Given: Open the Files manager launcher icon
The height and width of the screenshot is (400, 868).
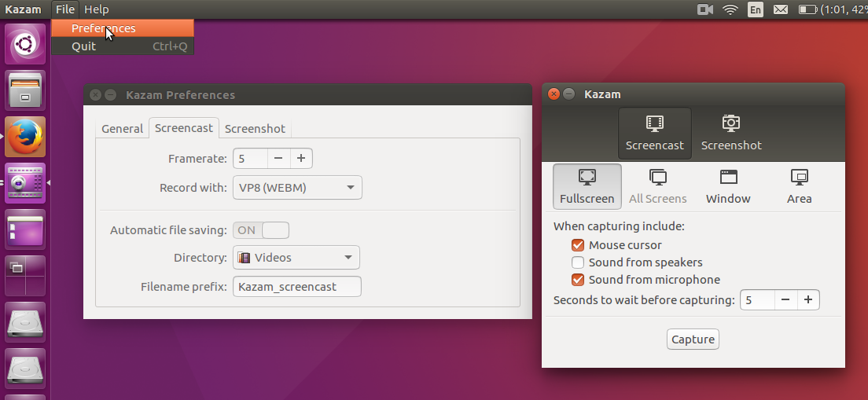Looking at the screenshot, I should click(25, 90).
